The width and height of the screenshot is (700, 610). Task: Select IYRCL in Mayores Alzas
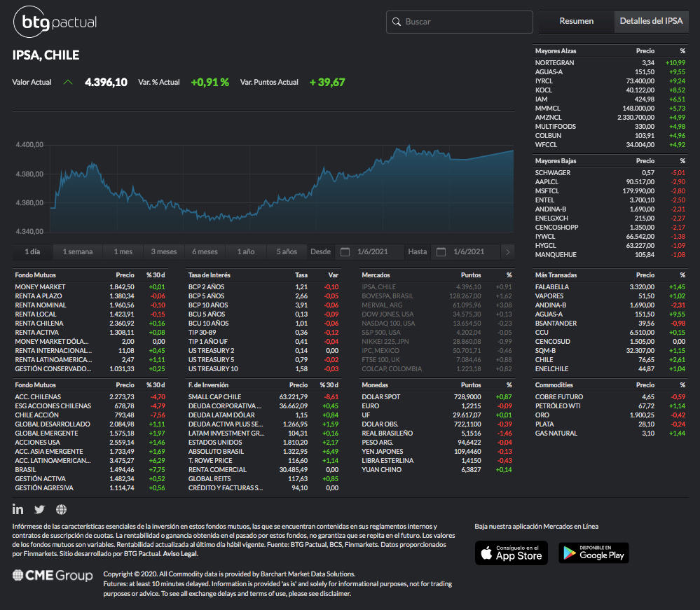[610, 81]
